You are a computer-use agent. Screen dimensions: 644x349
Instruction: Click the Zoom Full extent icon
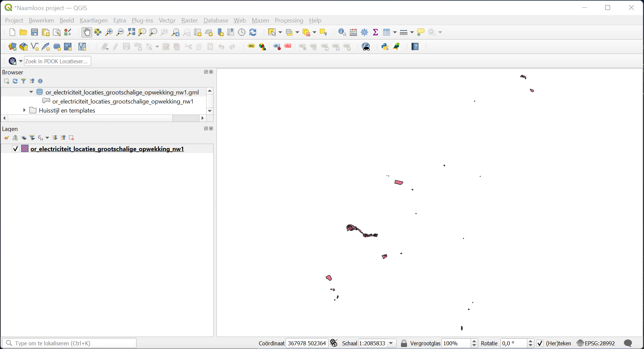[131, 32]
